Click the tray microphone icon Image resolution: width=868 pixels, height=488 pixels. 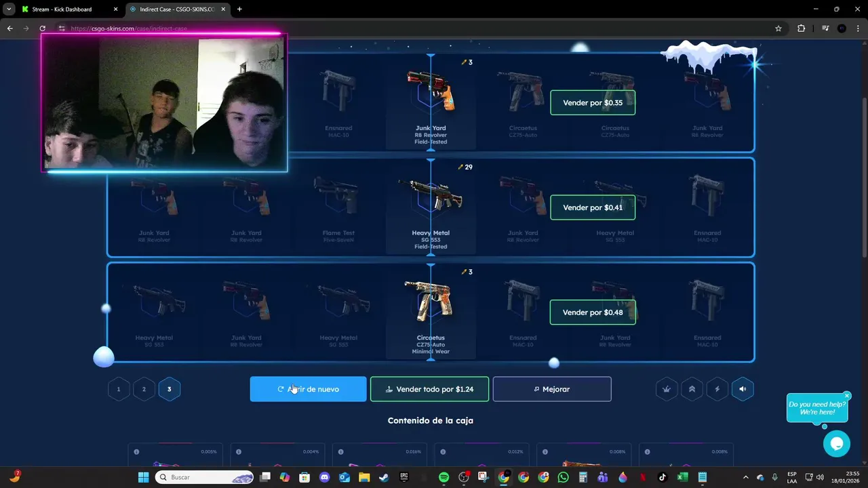[x=774, y=477]
